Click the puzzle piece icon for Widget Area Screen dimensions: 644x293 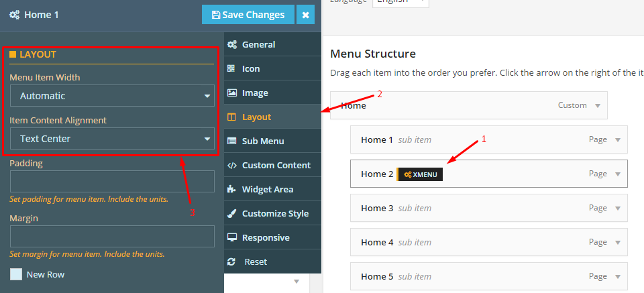click(x=232, y=189)
